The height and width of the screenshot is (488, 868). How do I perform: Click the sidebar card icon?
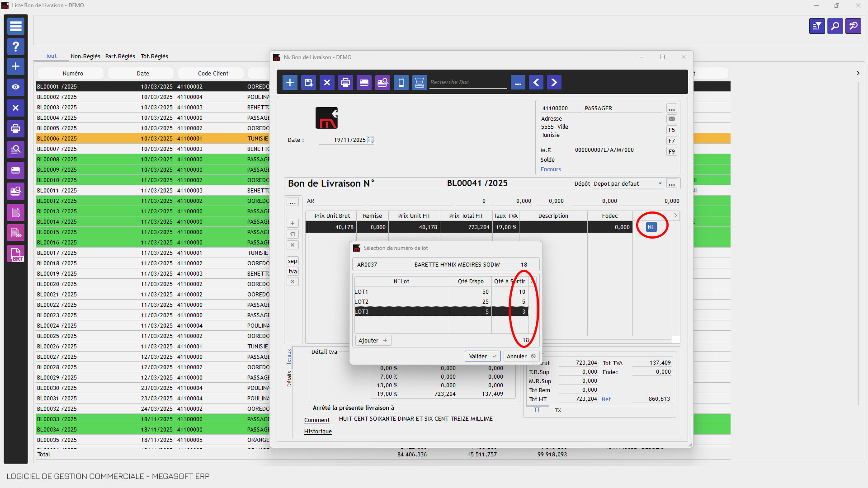point(15,170)
